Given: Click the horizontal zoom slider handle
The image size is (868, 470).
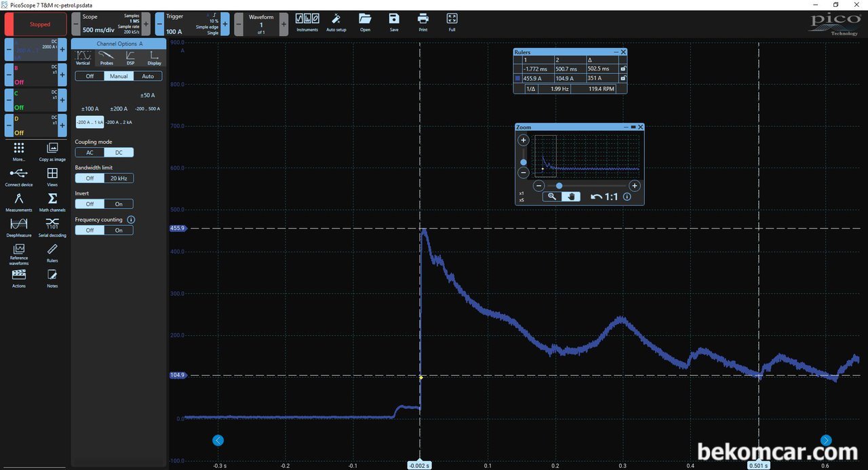Looking at the screenshot, I should [559, 186].
